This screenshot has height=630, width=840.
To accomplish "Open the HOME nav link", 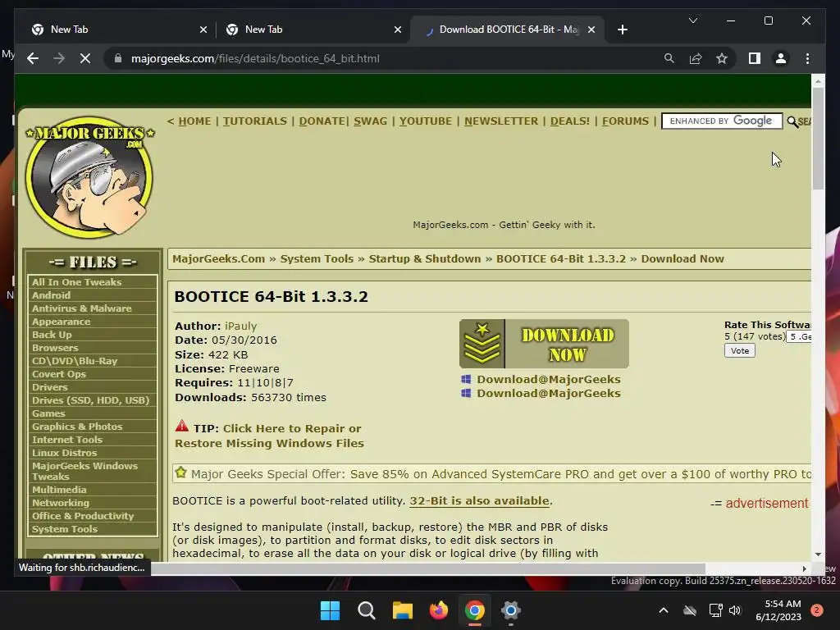I will 194,121.
